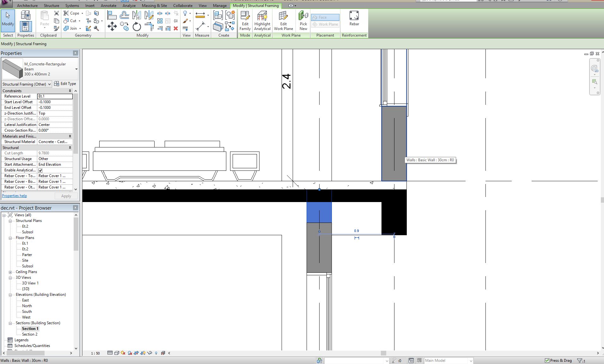Screen dimensions: 604x364
Task: Open the Properties help link
Action: pyautogui.click(x=14, y=195)
